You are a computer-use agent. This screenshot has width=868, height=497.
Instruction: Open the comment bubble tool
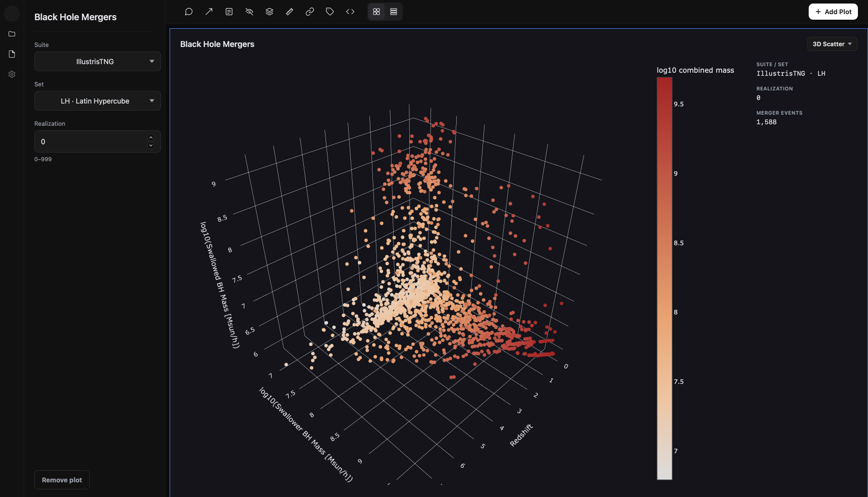pos(189,12)
